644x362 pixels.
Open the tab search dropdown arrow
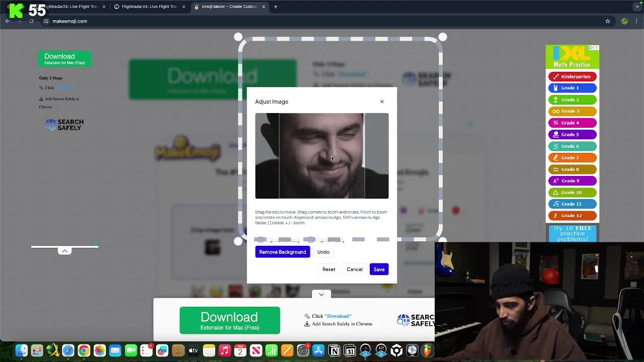[638, 7]
